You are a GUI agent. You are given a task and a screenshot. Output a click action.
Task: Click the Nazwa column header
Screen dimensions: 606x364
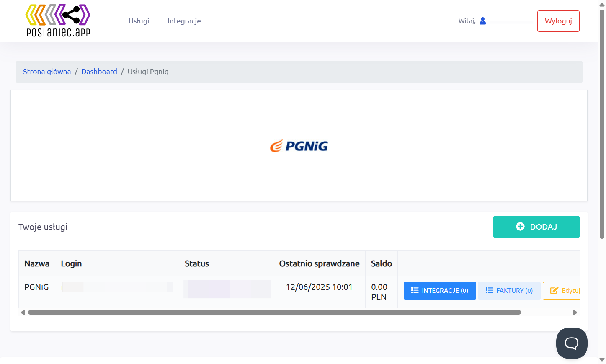(x=37, y=263)
